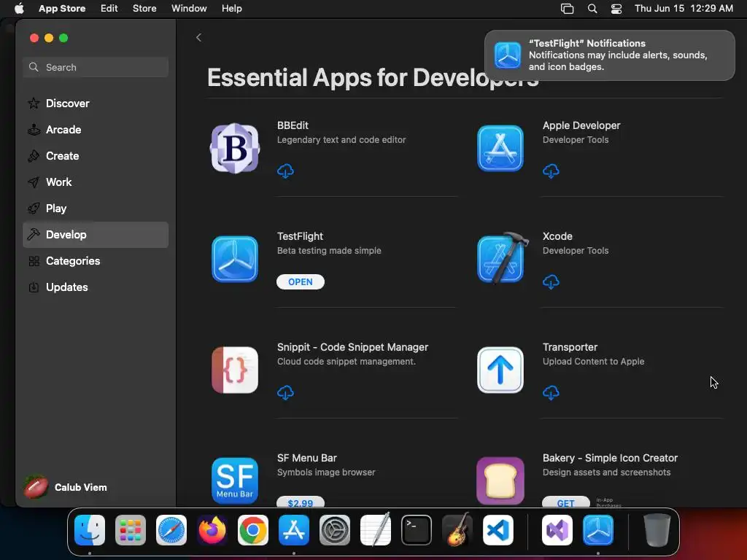The image size is (747, 560).
Task: Download BBEdit via its cloud icon
Action: click(285, 171)
